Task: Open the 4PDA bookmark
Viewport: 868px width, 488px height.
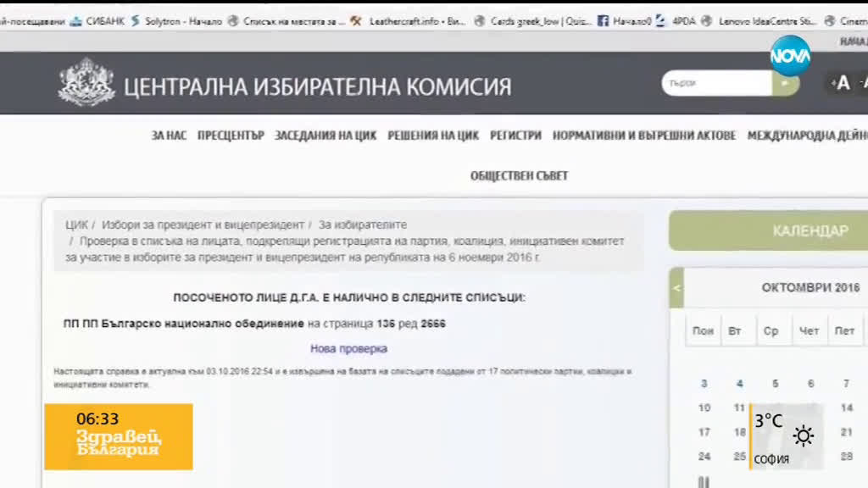Action: [x=676, y=21]
